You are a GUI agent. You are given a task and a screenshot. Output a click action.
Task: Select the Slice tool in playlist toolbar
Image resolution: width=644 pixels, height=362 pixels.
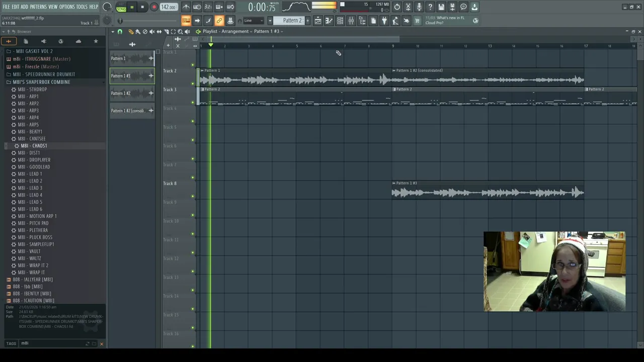tap(166, 31)
